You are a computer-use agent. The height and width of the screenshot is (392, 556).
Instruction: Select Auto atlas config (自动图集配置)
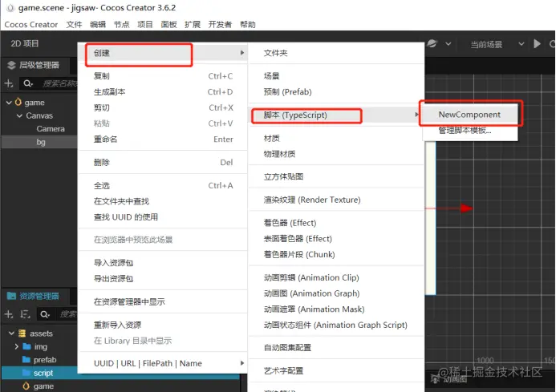pos(336,347)
